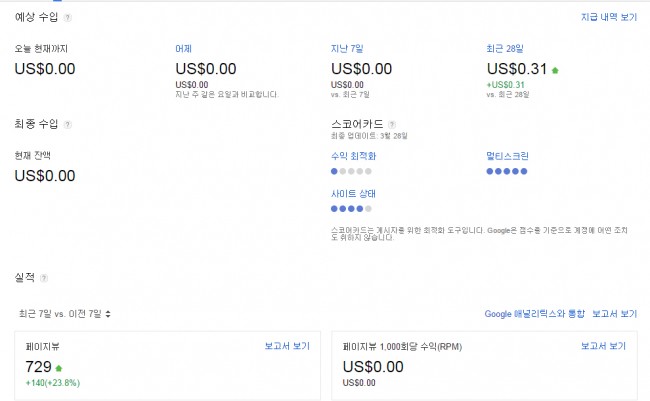Open the 스코어카드 help icon

click(x=392, y=124)
